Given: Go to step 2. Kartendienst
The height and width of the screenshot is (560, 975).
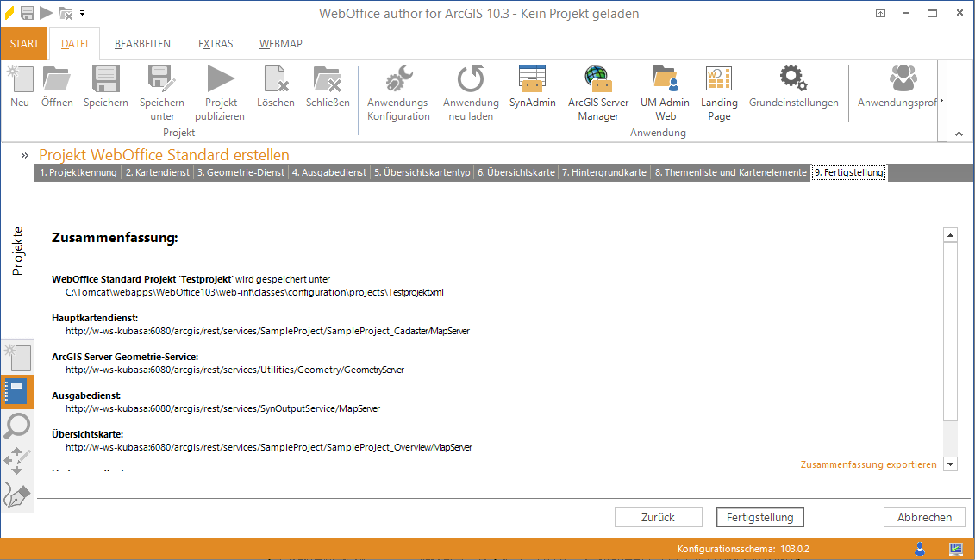Looking at the screenshot, I should pos(157,173).
